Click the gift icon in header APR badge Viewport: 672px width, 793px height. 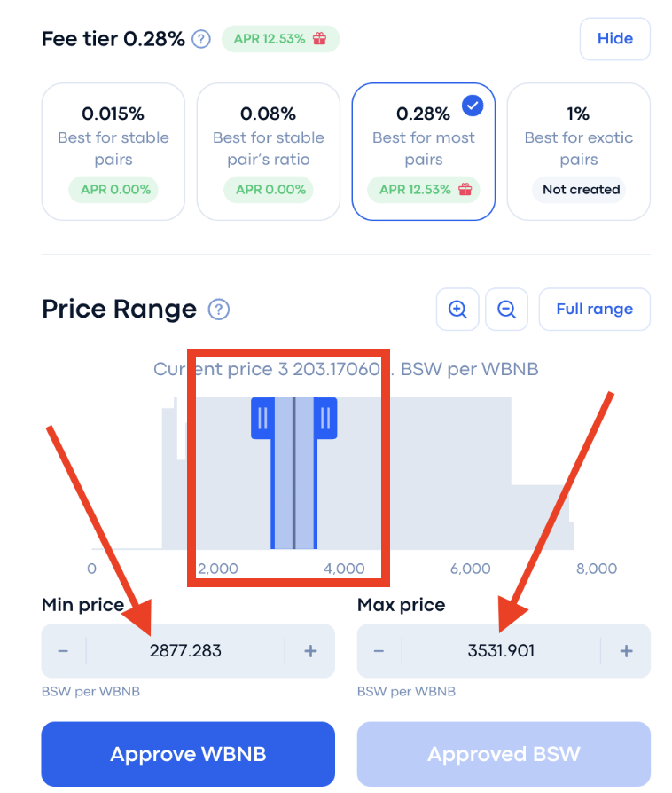(x=320, y=39)
